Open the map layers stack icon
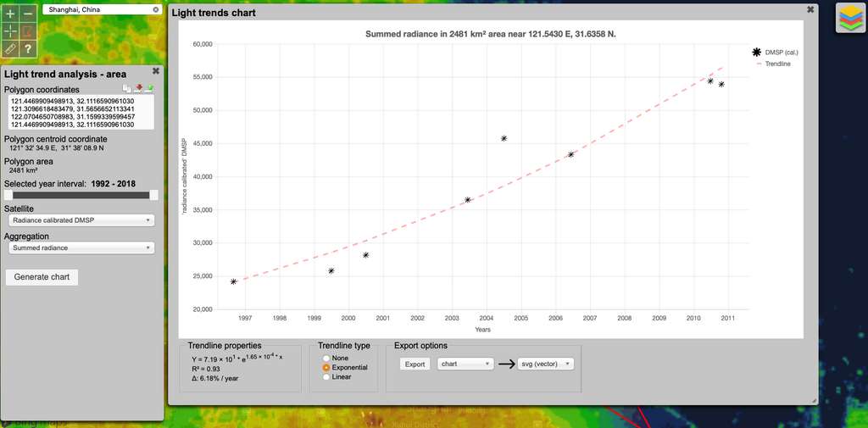 [x=850, y=19]
